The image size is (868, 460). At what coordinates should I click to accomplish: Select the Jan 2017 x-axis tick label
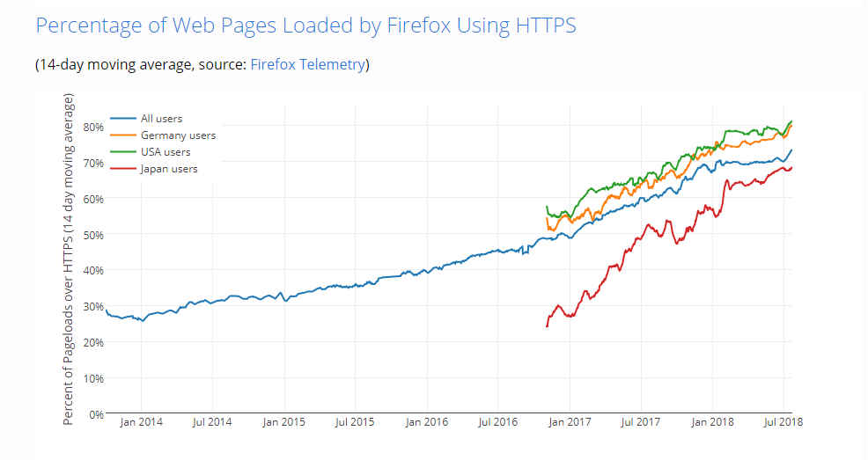tap(570, 423)
